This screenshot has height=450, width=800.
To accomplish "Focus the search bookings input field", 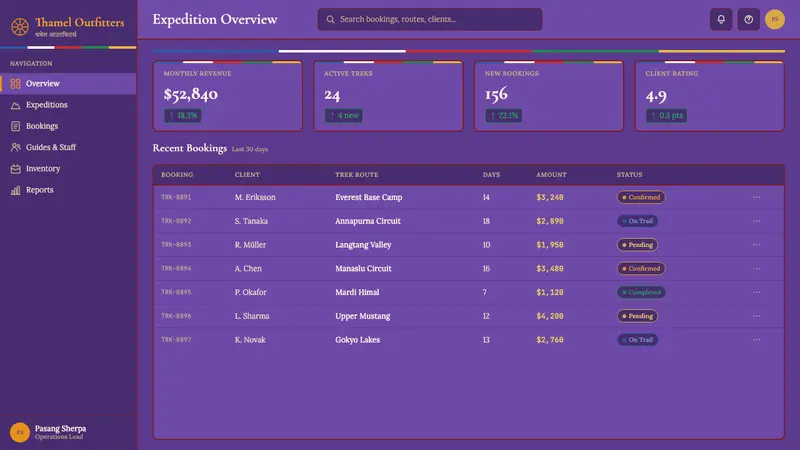I will [430, 19].
